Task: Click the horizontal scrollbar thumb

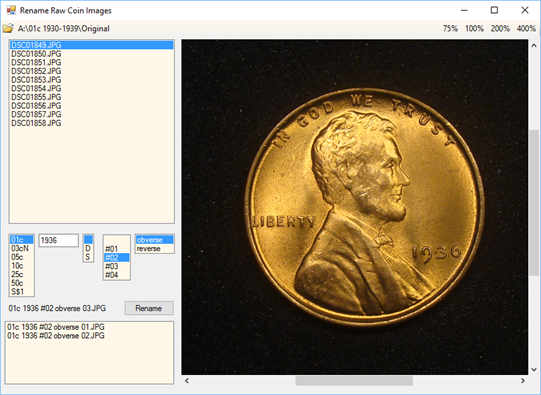Action: point(354,381)
